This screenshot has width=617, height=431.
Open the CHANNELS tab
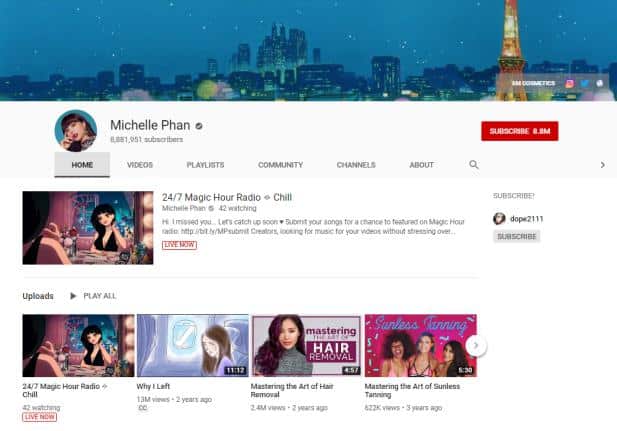(x=356, y=165)
